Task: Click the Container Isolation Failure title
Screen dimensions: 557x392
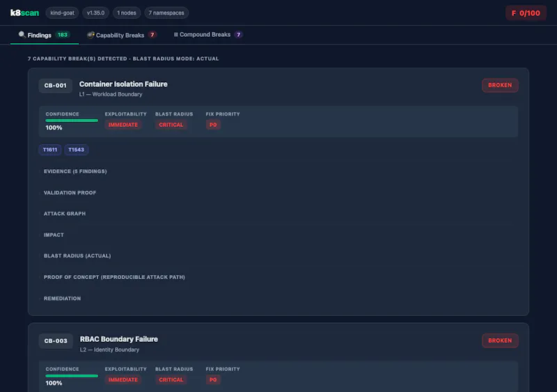Action: tap(123, 84)
